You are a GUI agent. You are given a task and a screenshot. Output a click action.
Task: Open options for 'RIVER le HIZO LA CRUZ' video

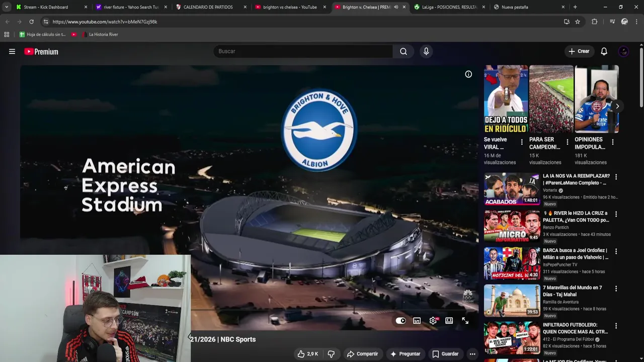click(616, 214)
